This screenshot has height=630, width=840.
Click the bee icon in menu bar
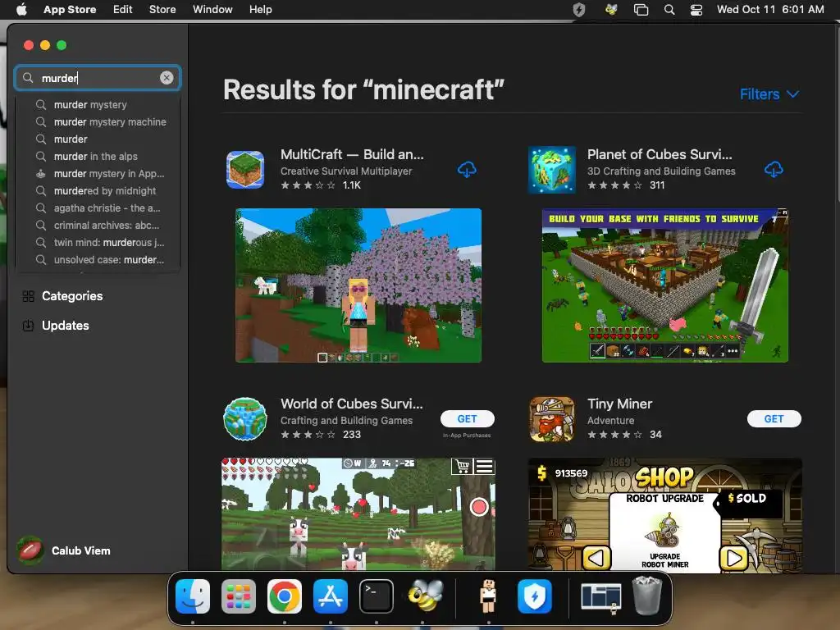(610, 9)
